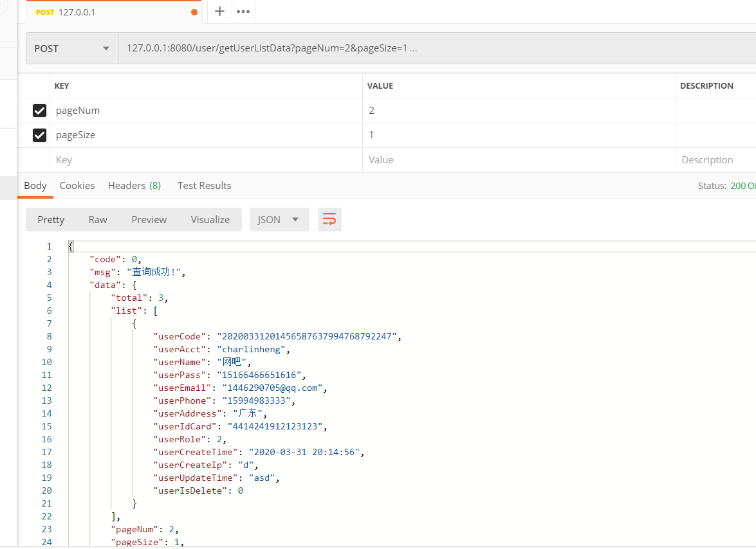Click the "15994983333" userPhone value
The height and width of the screenshot is (549, 756).
click(x=256, y=401)
